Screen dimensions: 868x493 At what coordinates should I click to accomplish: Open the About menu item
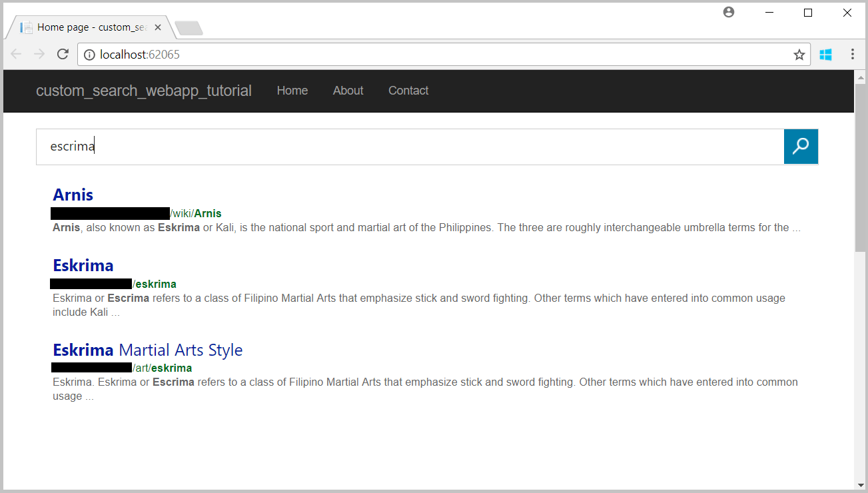tap(348, 91)
